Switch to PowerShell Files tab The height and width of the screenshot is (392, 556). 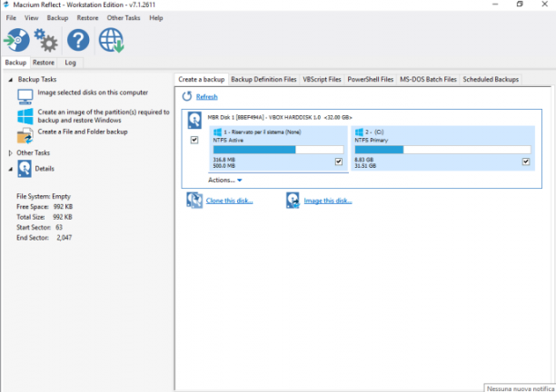pyautogui.click(x=370, y=79)
